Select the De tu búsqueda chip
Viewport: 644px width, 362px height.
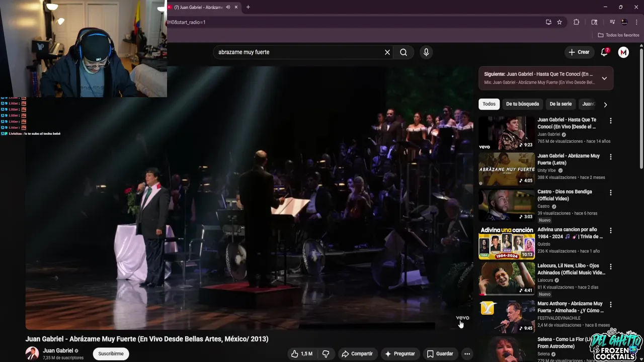(522, 104)
